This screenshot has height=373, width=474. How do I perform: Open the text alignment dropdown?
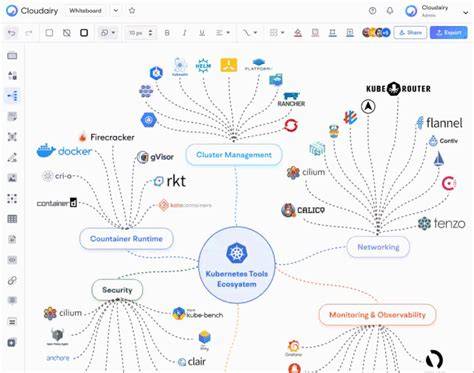pos(223,33)
